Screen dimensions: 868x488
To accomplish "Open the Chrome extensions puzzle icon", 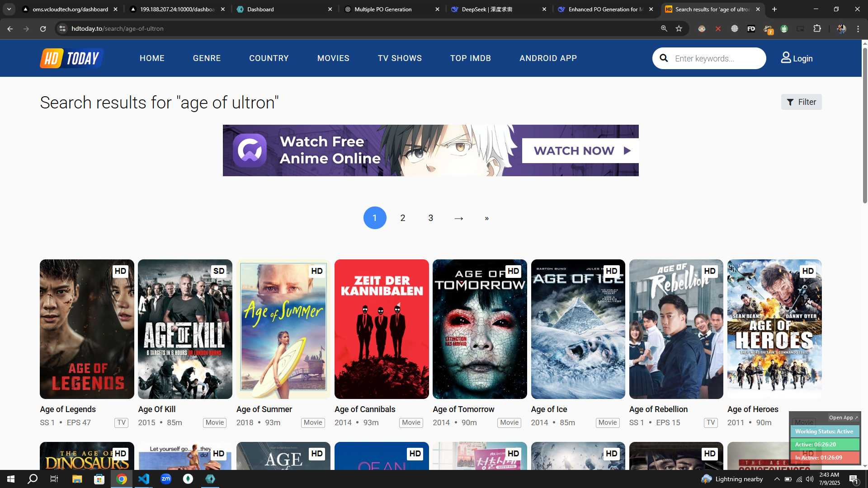I will [x=817, y=28].
